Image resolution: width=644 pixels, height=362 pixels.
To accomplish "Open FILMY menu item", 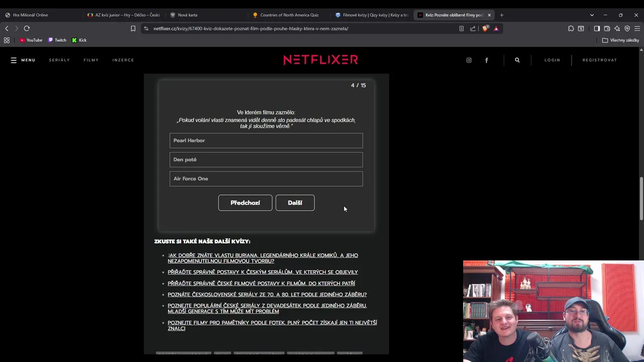I will (x=91, y=60).
